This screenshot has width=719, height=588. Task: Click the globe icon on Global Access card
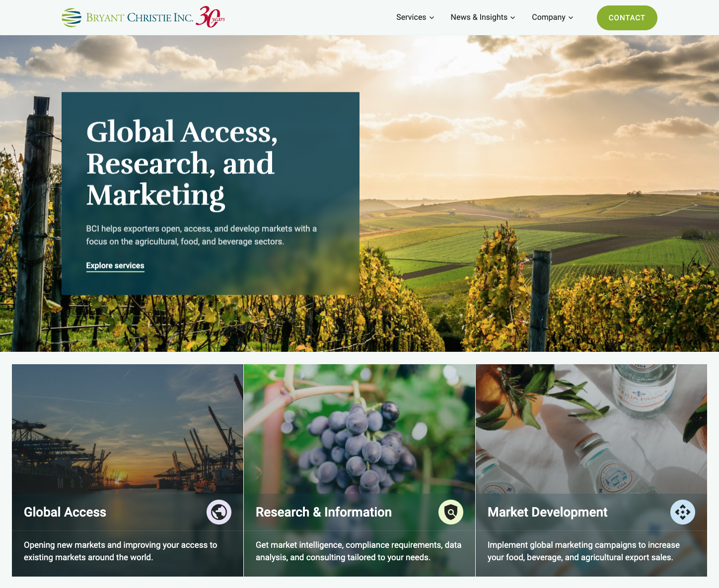click(219, 512)
